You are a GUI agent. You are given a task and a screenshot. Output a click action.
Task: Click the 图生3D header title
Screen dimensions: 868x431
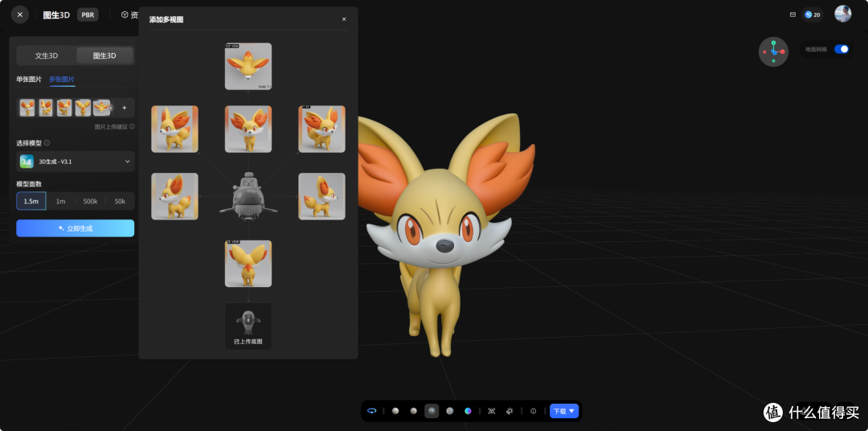56,15
